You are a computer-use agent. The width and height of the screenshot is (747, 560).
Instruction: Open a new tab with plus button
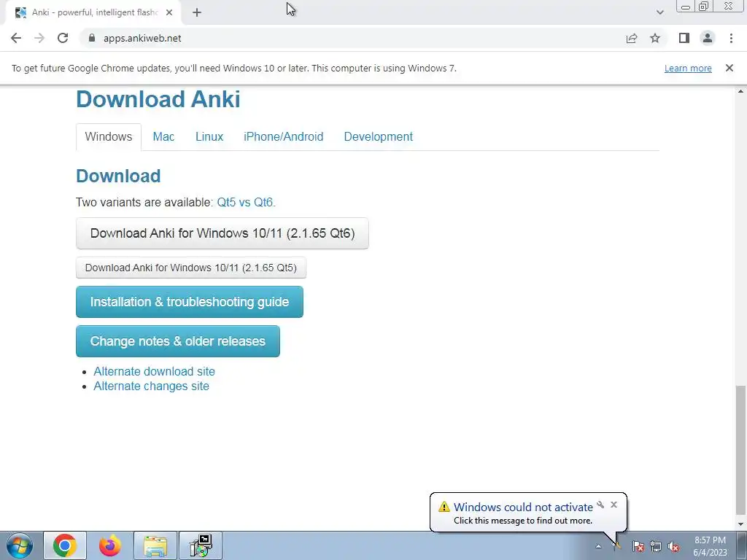click(x=197, y=12)
